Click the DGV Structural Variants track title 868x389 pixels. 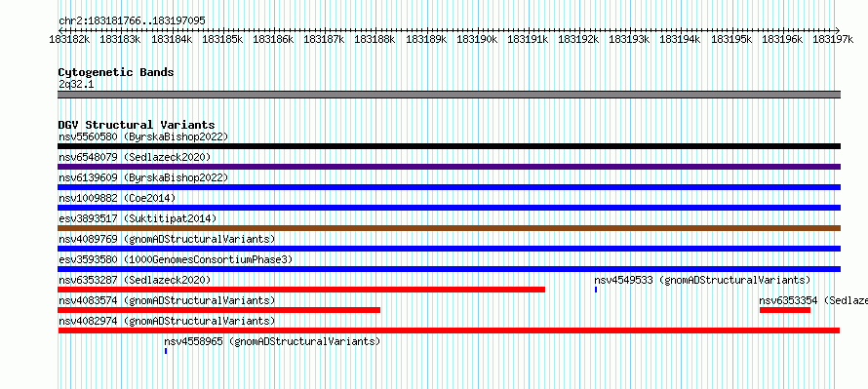137,125
